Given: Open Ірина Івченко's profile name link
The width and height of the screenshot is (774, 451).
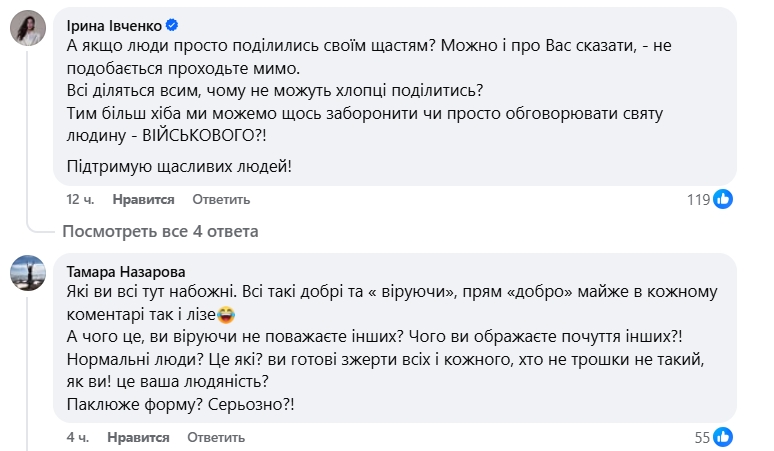Looking at the screenshot, I should click(112, 23).
